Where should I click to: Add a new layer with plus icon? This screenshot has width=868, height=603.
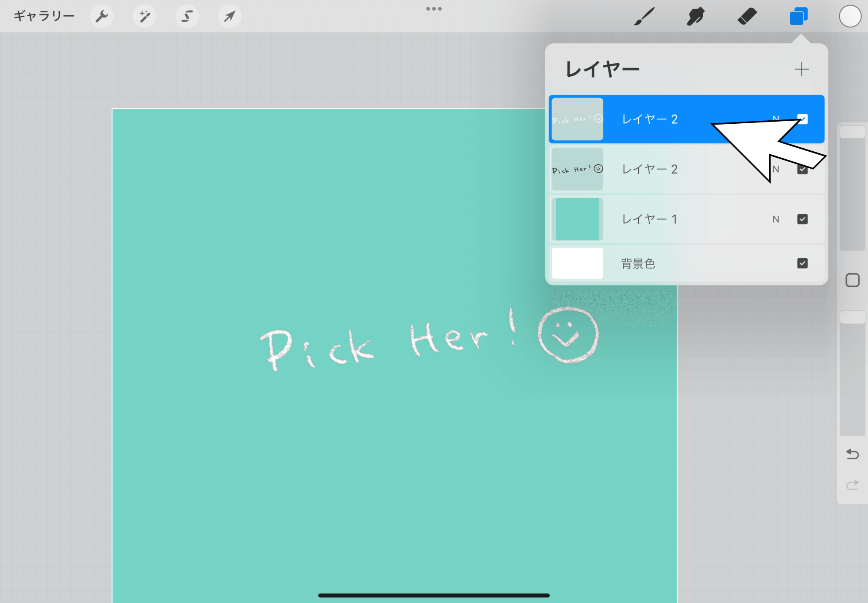point(801,69)
